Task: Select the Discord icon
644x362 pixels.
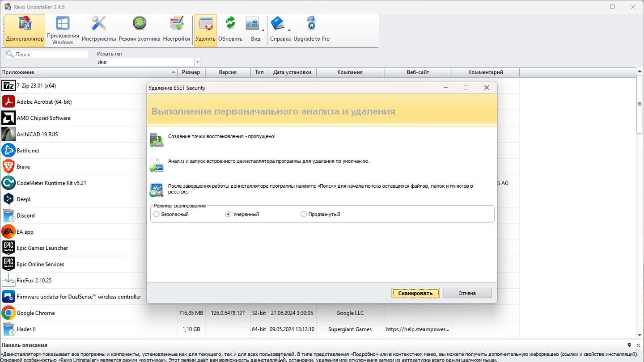Action: 8,215
